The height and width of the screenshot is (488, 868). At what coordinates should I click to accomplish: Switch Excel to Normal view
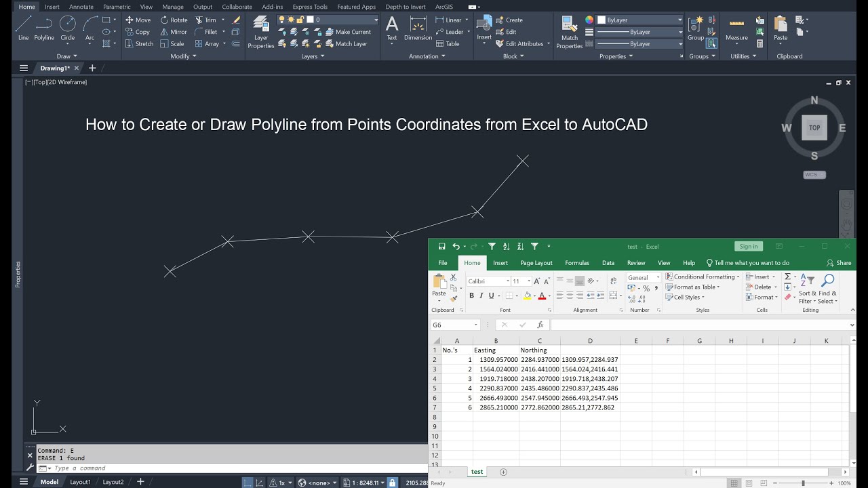(734, 483)
